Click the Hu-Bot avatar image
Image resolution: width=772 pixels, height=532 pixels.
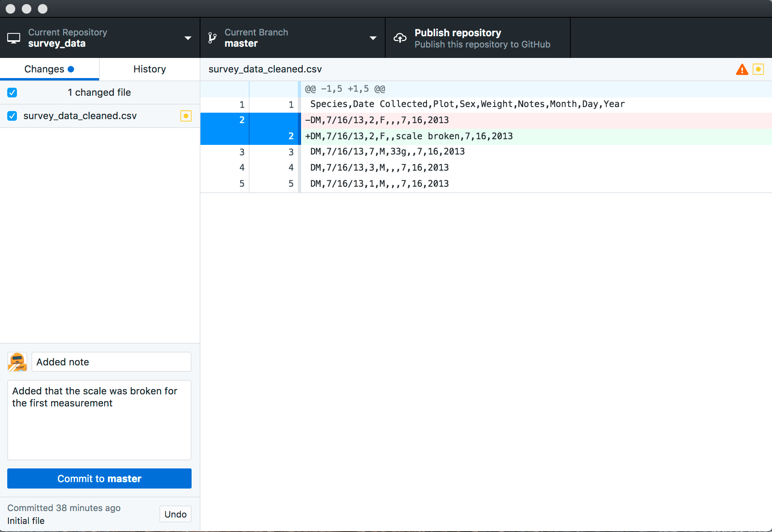click(x=17, y=362)
